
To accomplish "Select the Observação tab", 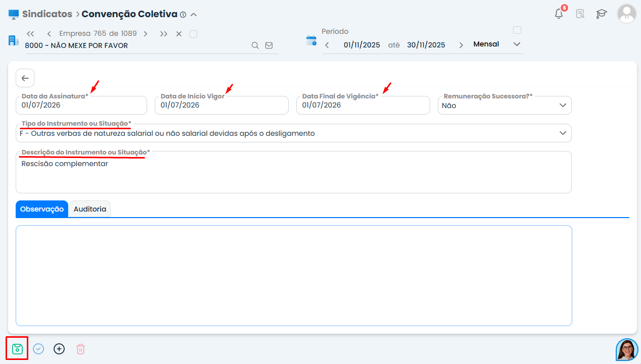I will 42,209.
